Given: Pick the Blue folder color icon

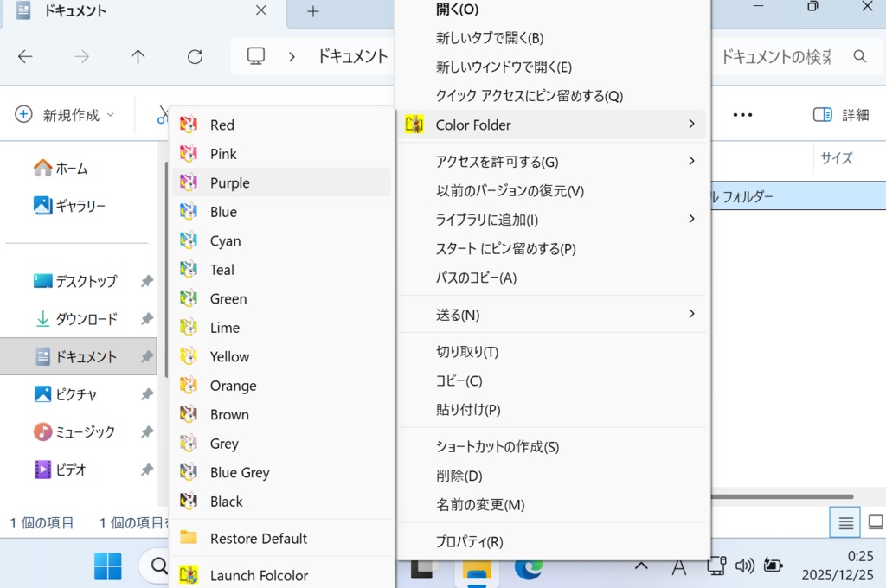Looking at the screenshot, I should 188,211.
